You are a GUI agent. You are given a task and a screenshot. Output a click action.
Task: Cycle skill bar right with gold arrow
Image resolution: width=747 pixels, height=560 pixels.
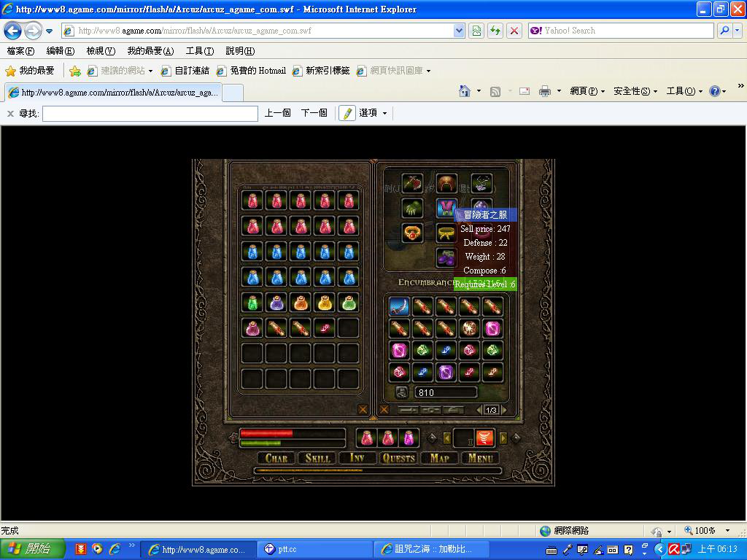point(503,437)
